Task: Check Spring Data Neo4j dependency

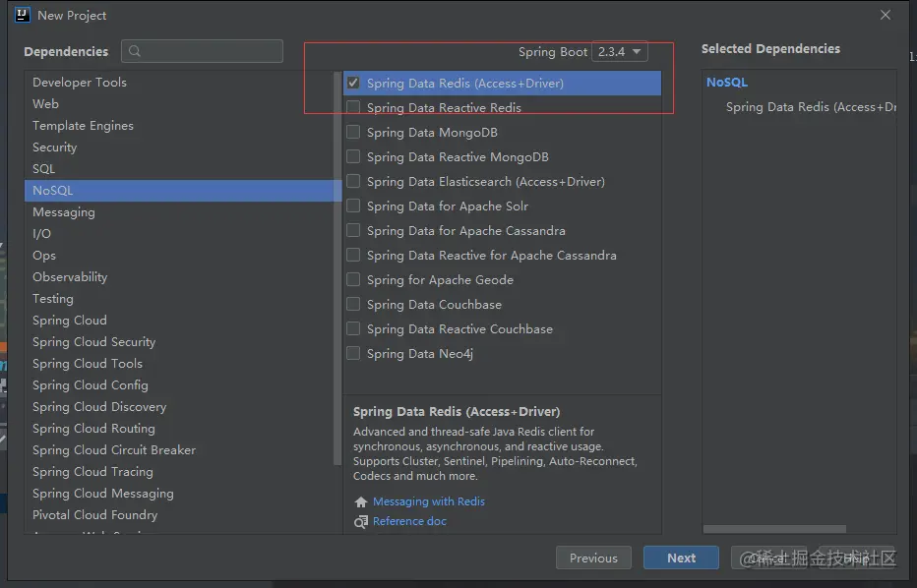Action: (x=353, y=353)
